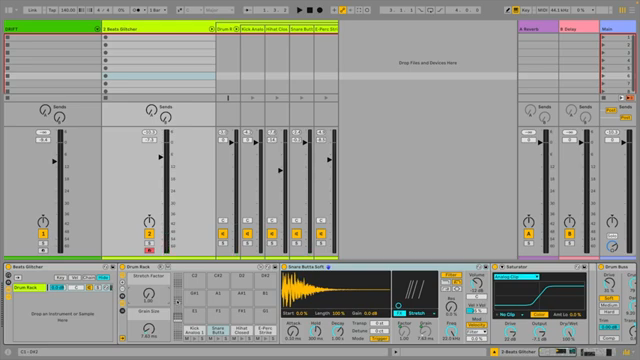Select Soft drive type in Drum Buss
Image resolution: width=640 pixels, height=360 pixels.
(609, 298)
